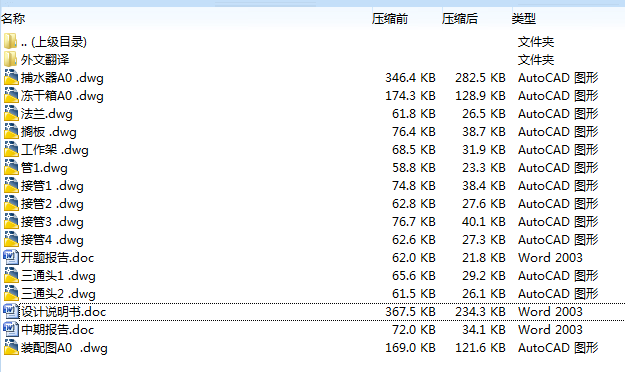The width and height of the screenshot is (625, 372).
Task: Select file name 接管3 .dwg
Action: (x=52, y=221)
